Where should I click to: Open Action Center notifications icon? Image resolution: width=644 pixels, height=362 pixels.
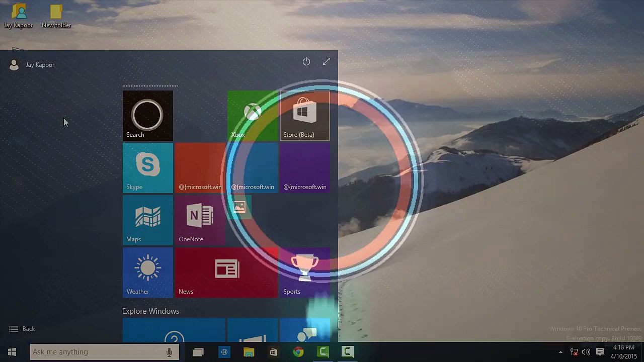pyautogui.click(x=600, y=352)
